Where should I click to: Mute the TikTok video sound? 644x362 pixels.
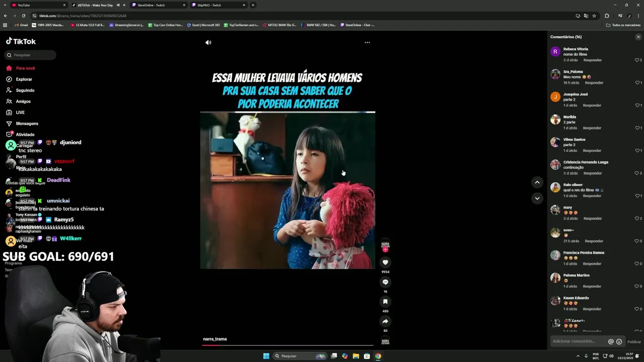tap(208, 43)
